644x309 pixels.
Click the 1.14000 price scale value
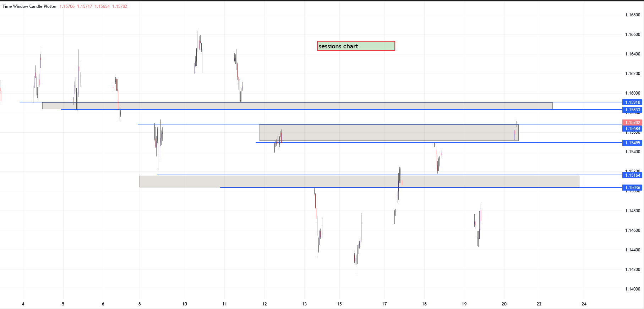[x=632, y=289]
